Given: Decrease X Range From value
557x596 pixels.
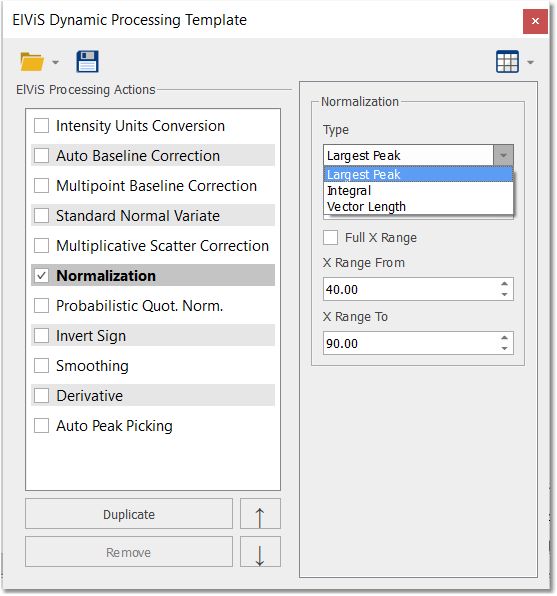Looking at the screenshot, I should 505,295.
